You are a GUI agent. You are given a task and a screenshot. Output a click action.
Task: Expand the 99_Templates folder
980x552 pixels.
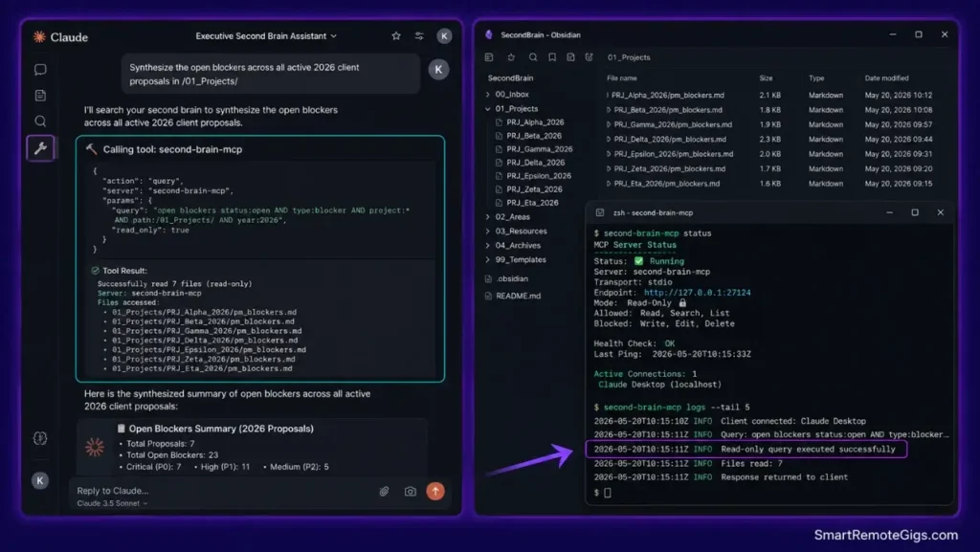click(x=487, y=260)
